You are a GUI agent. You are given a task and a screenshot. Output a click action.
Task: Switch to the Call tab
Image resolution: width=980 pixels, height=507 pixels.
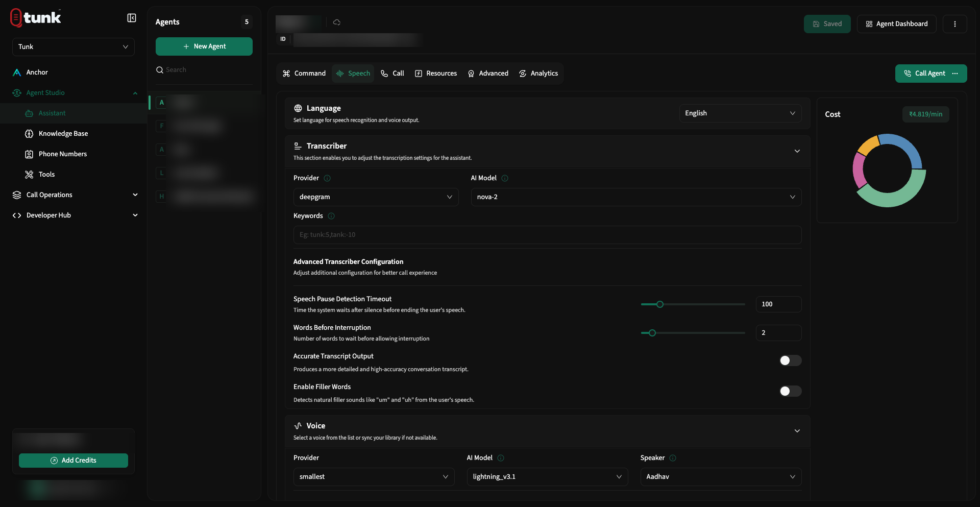(393, 74)
